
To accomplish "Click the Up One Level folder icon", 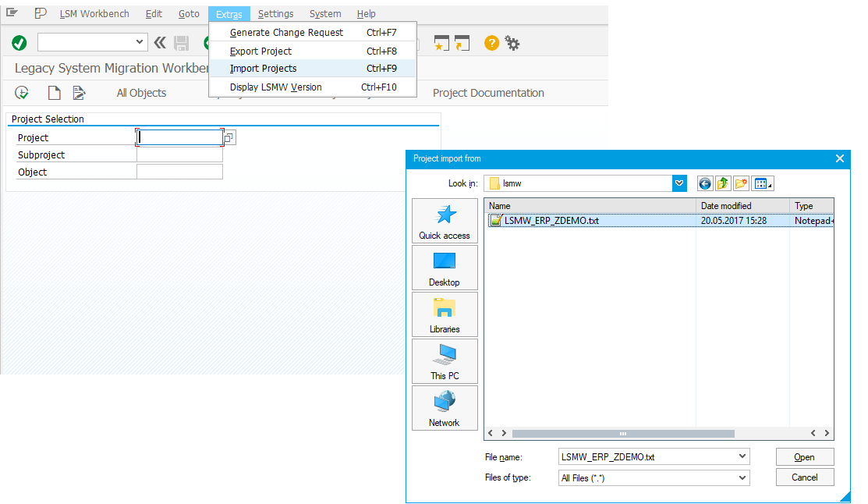I will pyautogui.click(x=722, y=183).
